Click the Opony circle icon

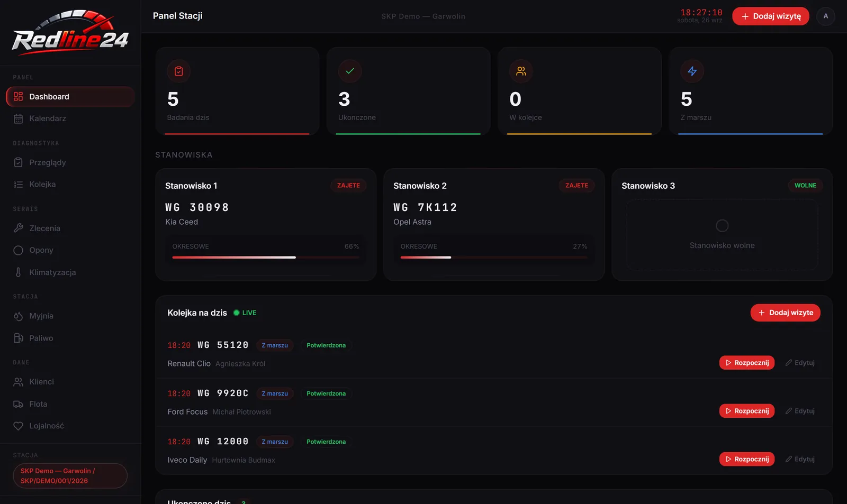(x=19, y=250)
